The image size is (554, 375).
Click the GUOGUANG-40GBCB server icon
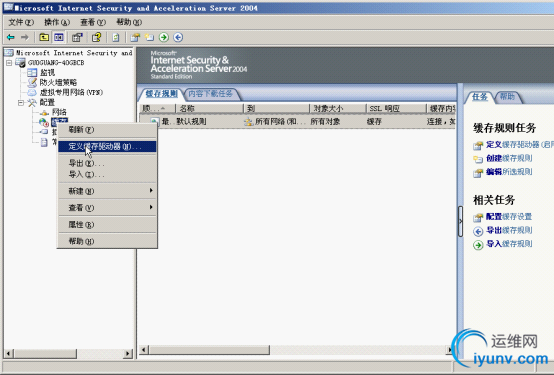[20, 63]
